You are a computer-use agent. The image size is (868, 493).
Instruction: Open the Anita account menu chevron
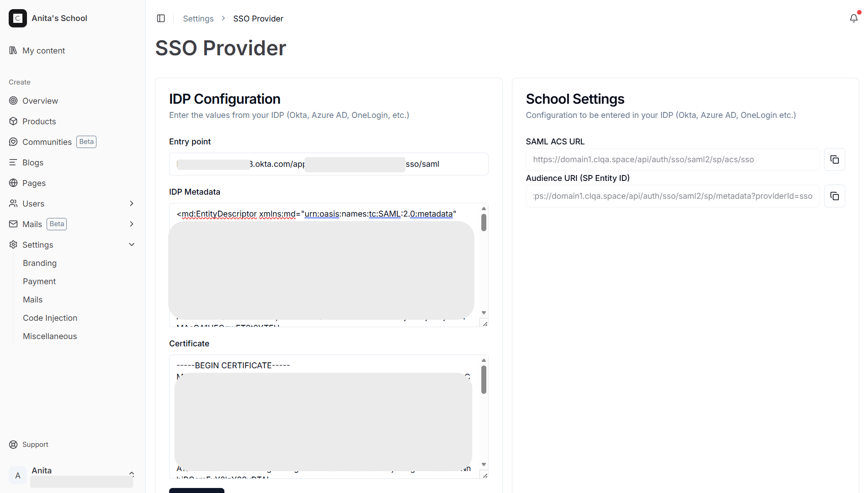[132, 473]
